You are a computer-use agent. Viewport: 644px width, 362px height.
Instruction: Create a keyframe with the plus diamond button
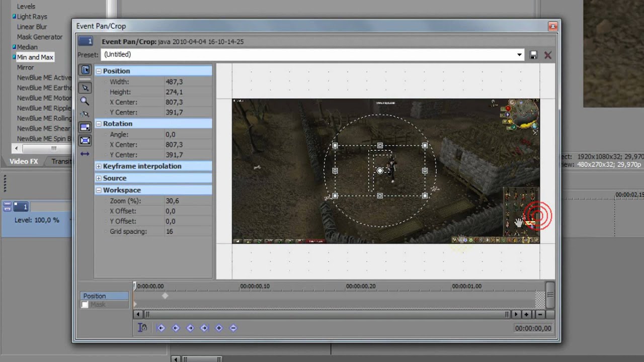pyautogui.click(x=219, y=328)
